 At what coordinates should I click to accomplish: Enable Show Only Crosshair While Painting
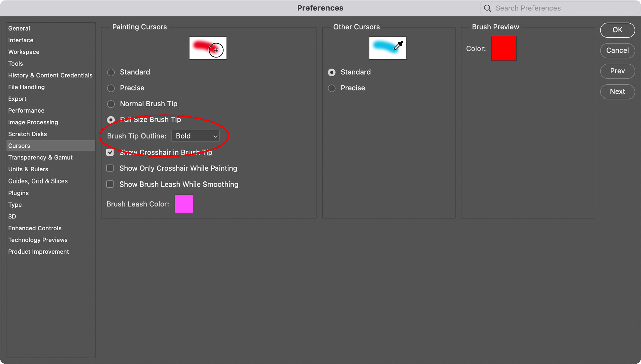[x=110, y=168]
